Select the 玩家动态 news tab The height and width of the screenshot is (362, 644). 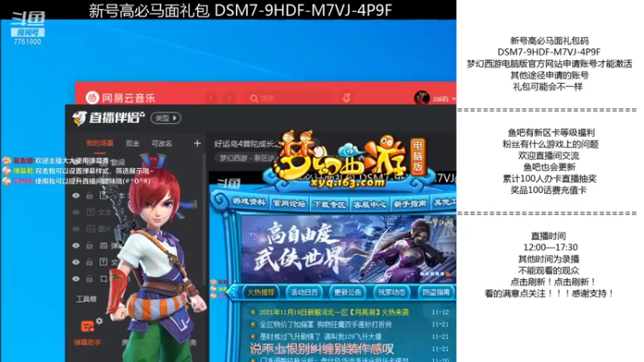(x=391, y=292)
